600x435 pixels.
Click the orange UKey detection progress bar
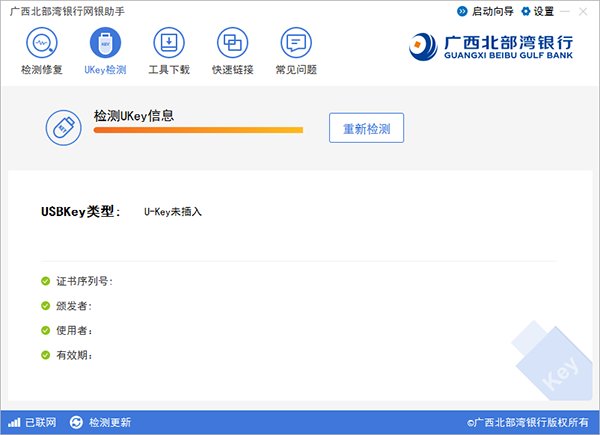[x=198, y=130]
